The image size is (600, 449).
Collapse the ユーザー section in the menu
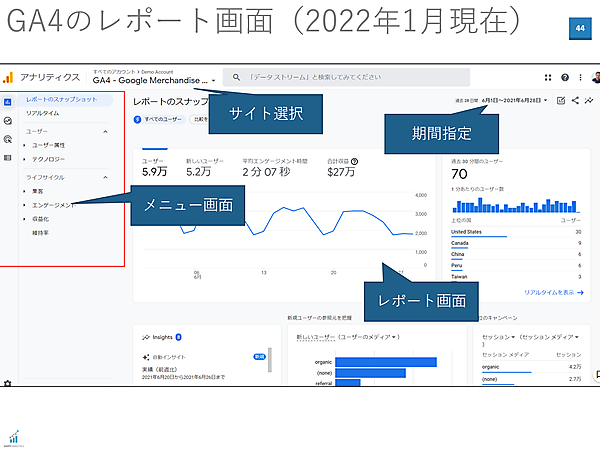(106, 131)
